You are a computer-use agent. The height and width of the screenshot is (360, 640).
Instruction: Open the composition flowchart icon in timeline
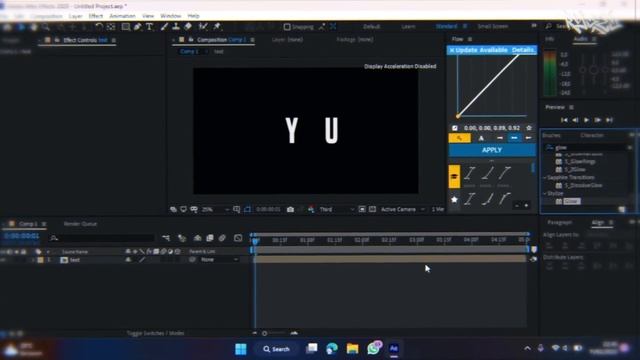(166, 238)
